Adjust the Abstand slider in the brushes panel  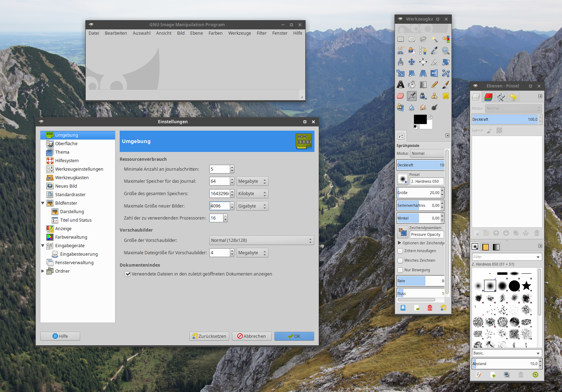(x=505, y=364)
